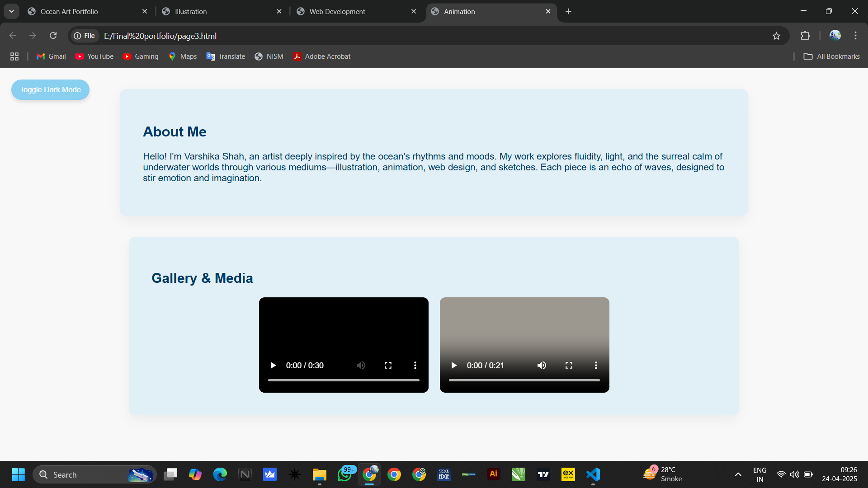View site information File chip

[85, 36]
